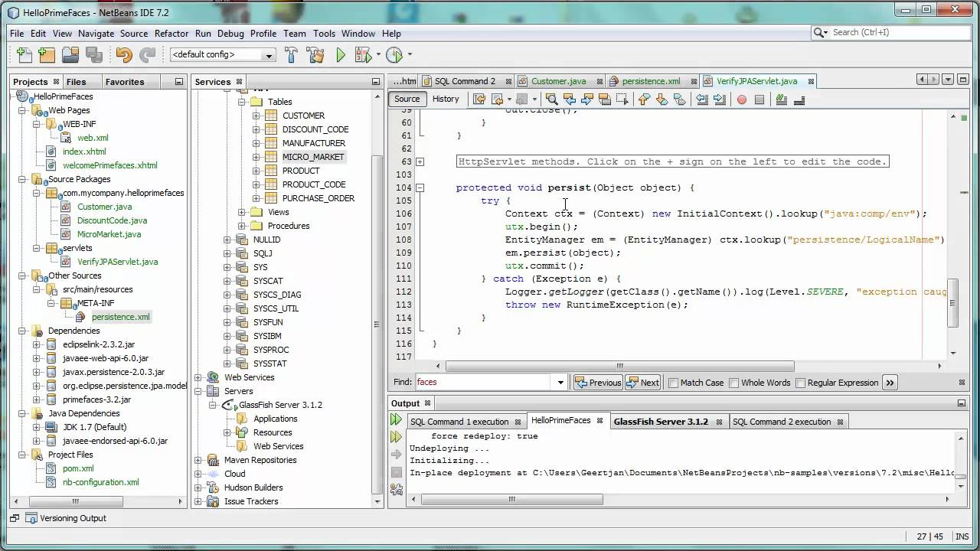Click Clean and Build broom-hammer icon
Viewport: 980px width, 551px height.
[315, 55]
